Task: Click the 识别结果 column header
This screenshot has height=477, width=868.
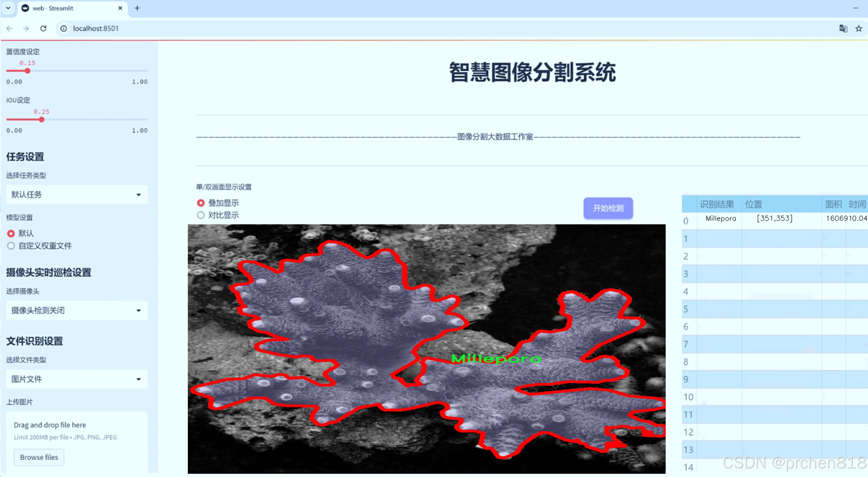Action: (716, 204)
